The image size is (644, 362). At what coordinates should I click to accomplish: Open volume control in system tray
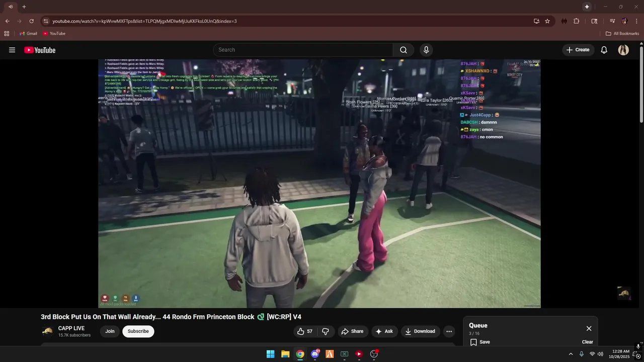click(x=600, y=354)
